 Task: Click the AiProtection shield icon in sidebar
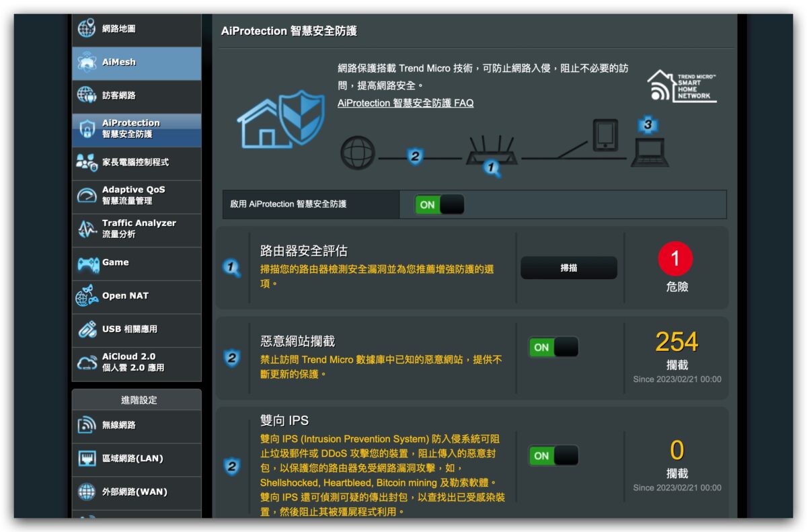[x=87, y=129]
